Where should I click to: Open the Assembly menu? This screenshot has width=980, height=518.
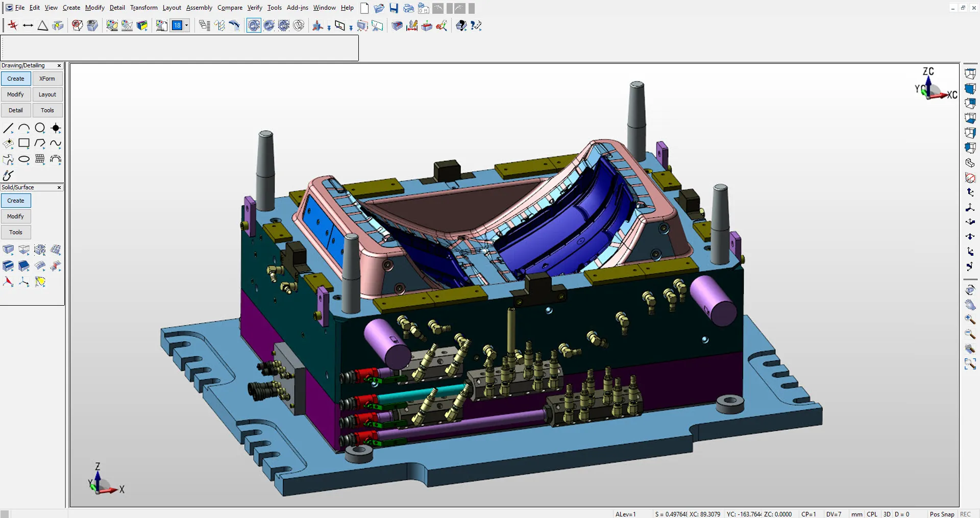199,8
